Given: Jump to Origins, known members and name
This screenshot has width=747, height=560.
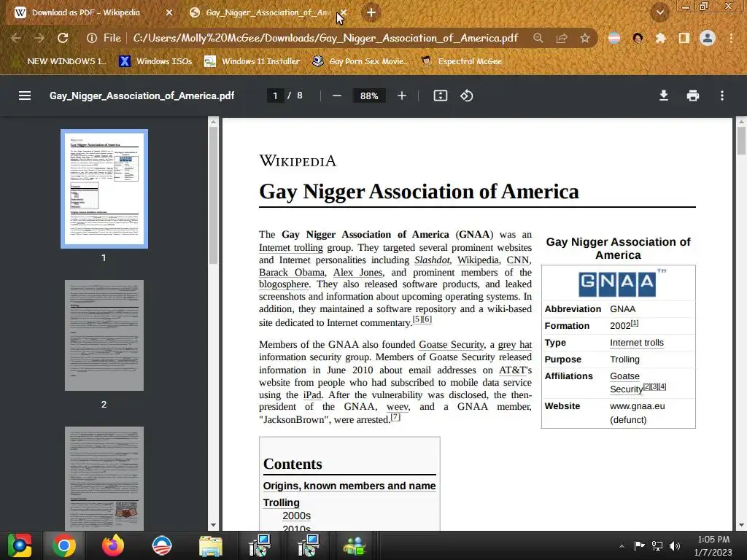Looking at the screenshot, I should pyautogui.click(x=349, y=486).
